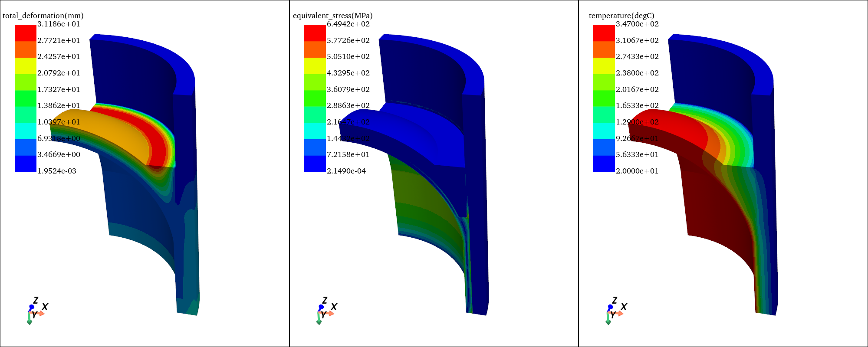The image size is (868, 347).
Task: Click the Z axis label in temperature triad
Action: [x=615, y=300]
